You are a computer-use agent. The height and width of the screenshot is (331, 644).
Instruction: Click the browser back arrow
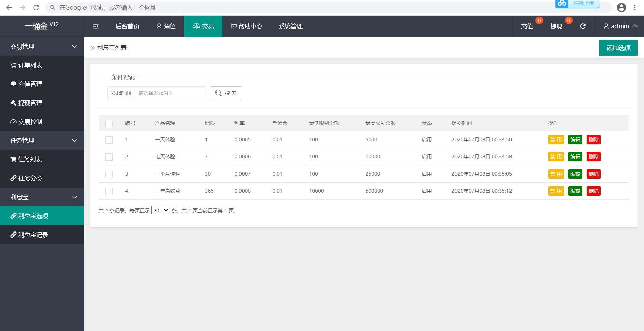click(9, 7)
